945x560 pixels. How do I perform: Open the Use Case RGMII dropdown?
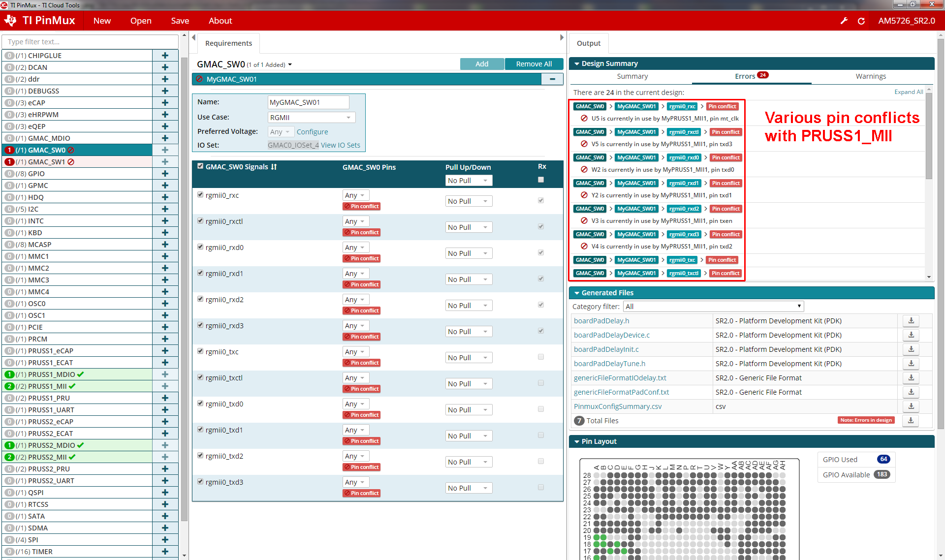coord(311,118)
